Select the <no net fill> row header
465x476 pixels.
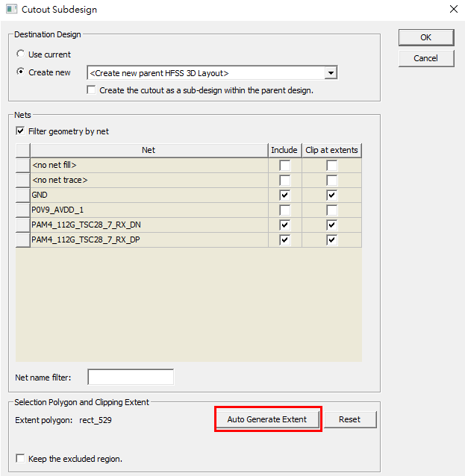point(23,166)
